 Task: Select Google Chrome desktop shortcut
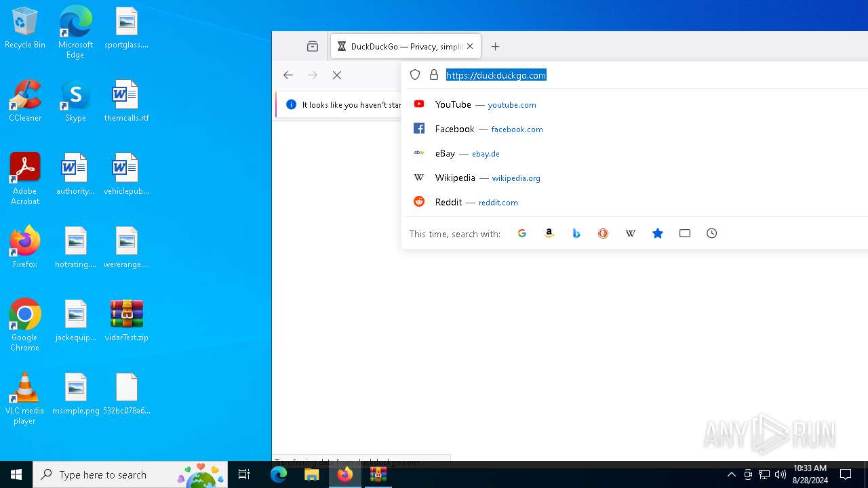(25, 325)
